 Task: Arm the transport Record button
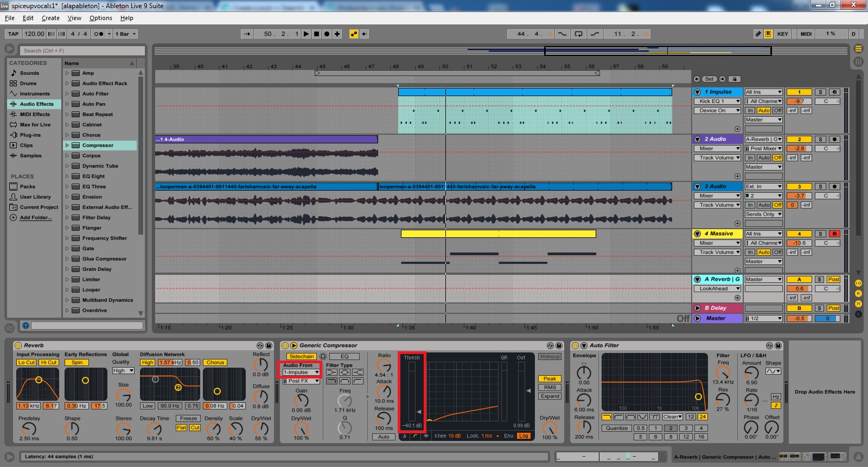pos(327,34)
